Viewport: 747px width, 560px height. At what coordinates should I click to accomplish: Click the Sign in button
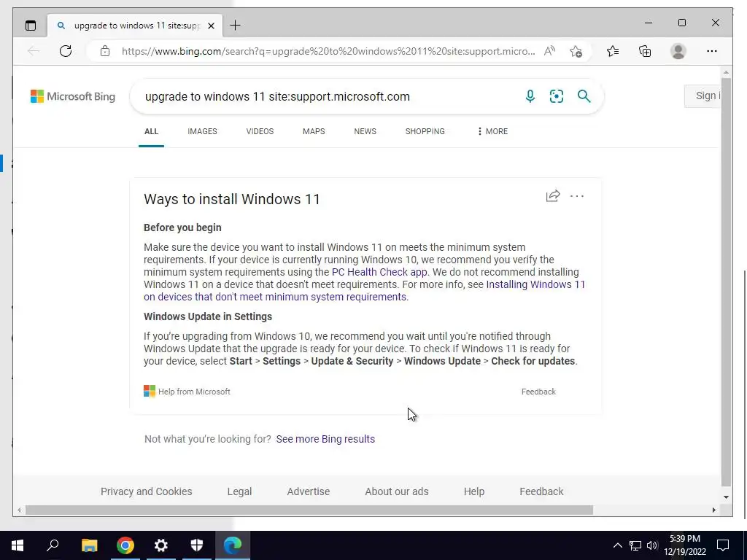point(703,96)
